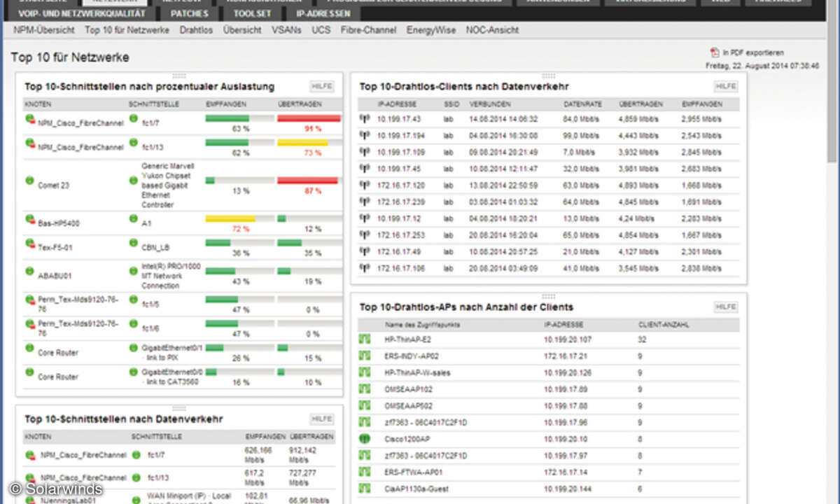
Task: Click access point IP 10.199.20.107
Action: coord(568,339)
